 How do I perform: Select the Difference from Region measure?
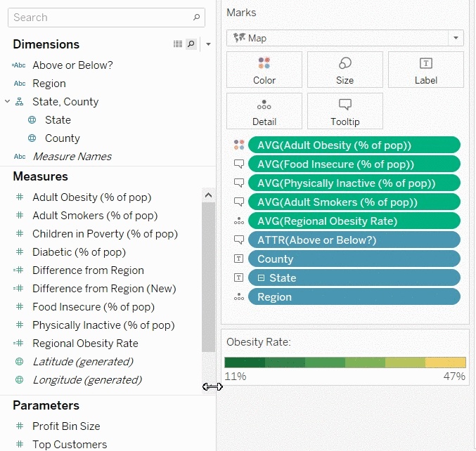[88, 270]
